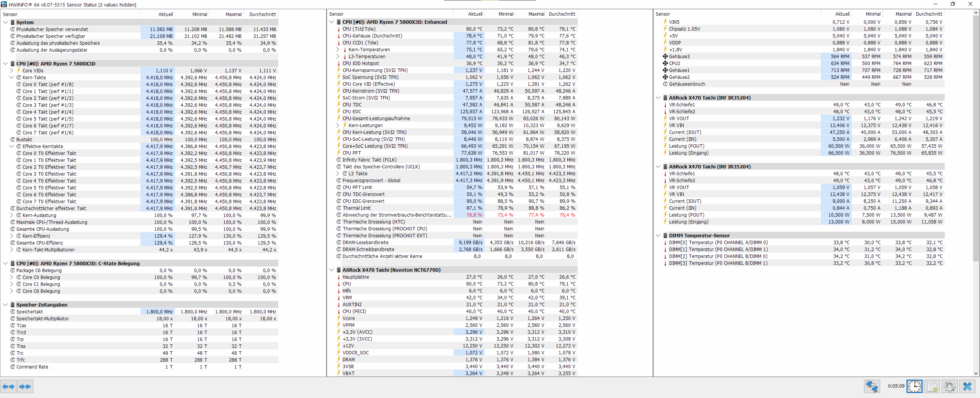
Task: Collapse the ASRock X470 Taichi (Nuvoton NCT6779D) group
Action: (x=332, y=270)
